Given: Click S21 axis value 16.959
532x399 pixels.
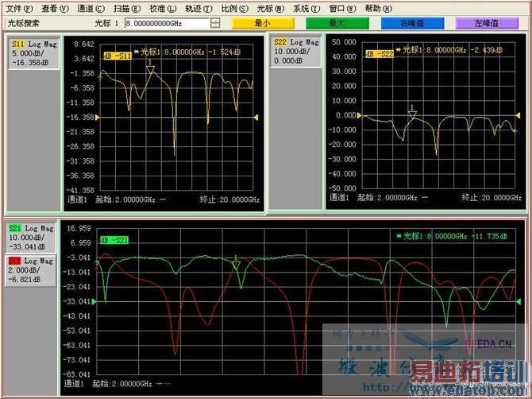Looking at the screenshot, I should click(x=79, y=228).
